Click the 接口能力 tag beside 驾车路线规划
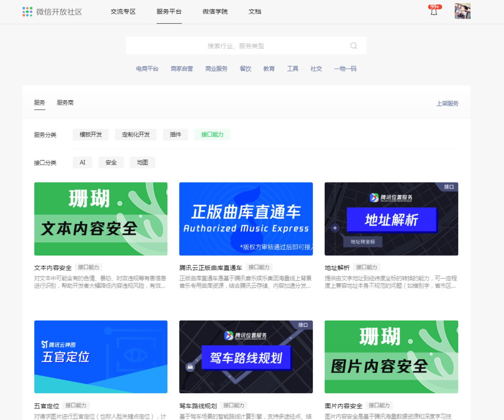The image size is (504, 420). coord(234,405)
